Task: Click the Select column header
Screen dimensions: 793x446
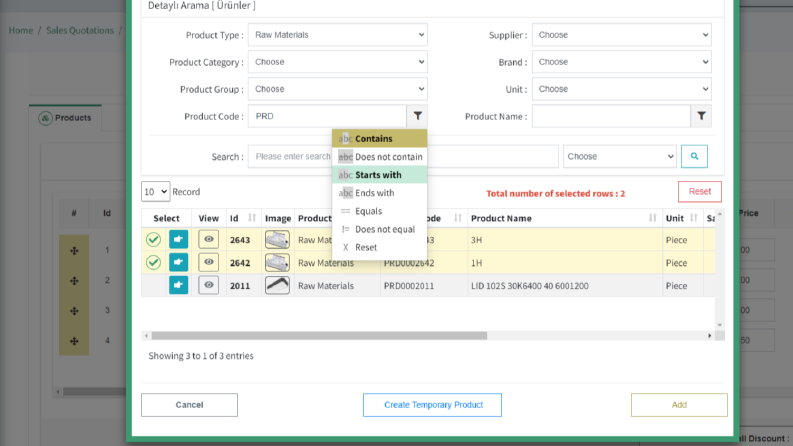Action: [x=166, y=218]
